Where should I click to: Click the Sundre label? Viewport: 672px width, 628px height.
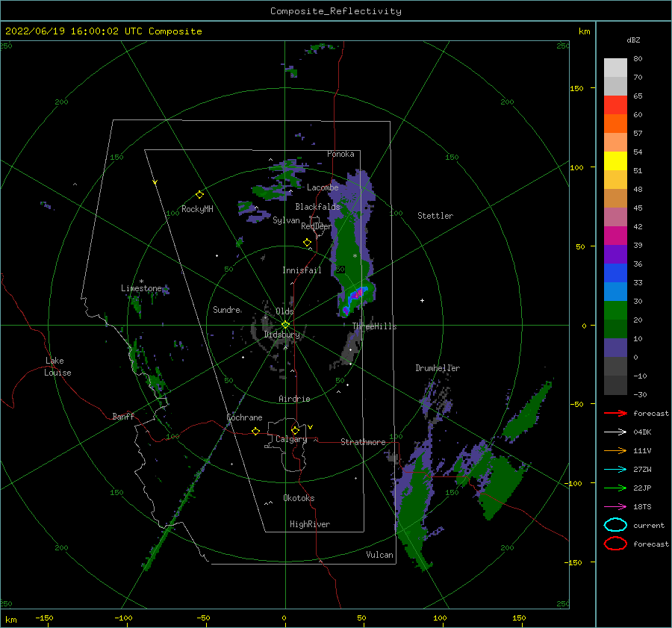click(227, 309)
